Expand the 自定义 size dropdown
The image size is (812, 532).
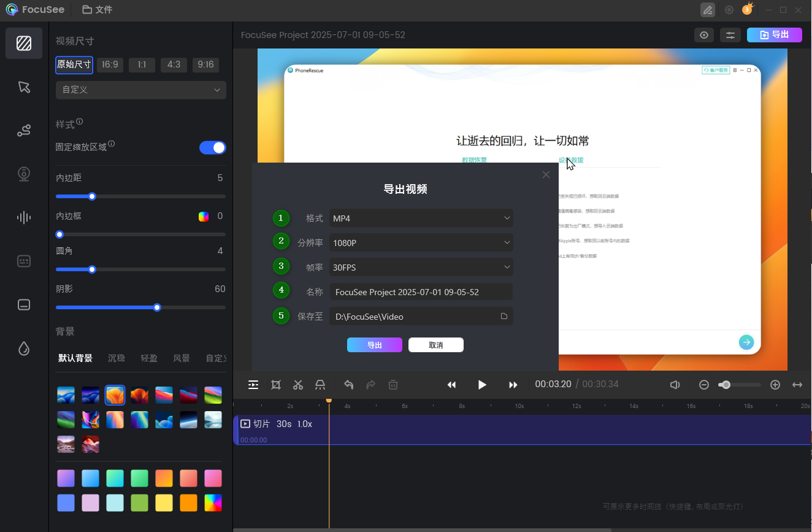[140, 90]
